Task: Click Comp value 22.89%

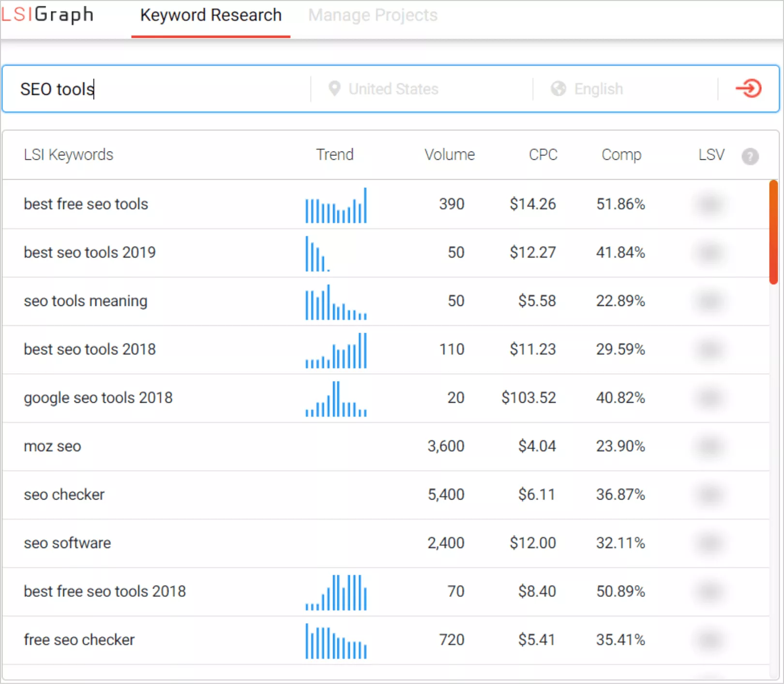Action: [x=620, y=301]
